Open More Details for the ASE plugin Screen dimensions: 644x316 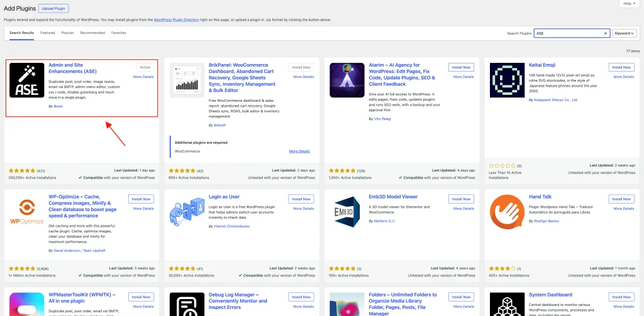(143, 77)
